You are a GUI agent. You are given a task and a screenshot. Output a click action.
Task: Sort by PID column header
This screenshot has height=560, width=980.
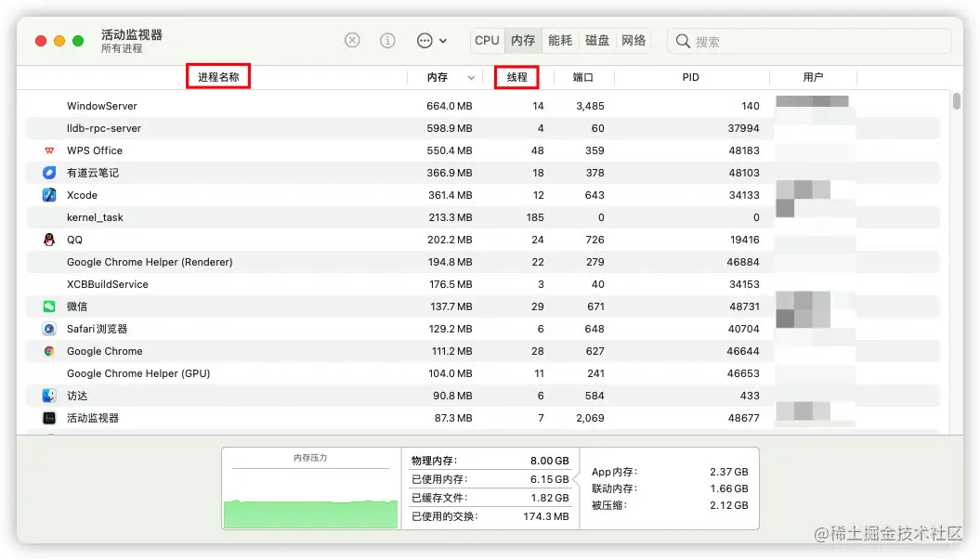690,77
